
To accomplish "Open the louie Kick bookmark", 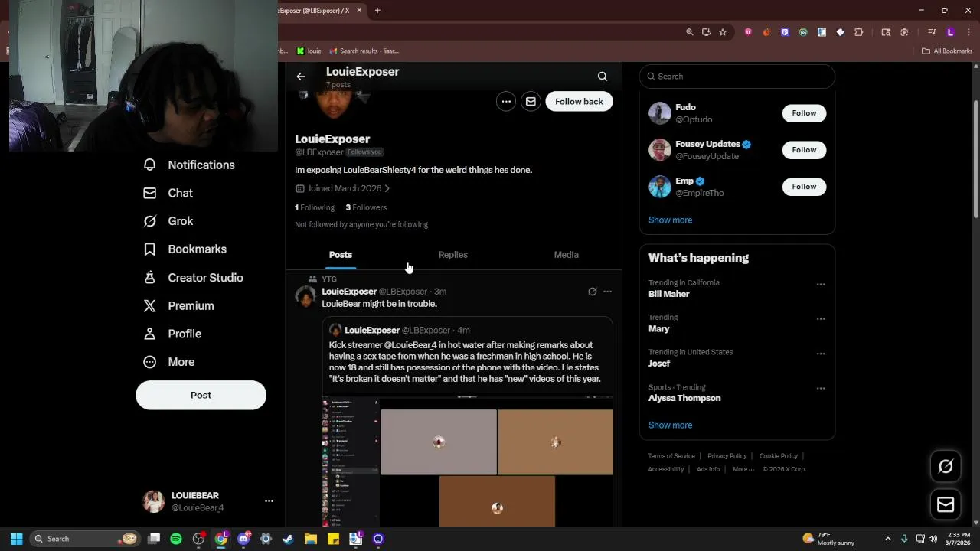I will (309, 51).
